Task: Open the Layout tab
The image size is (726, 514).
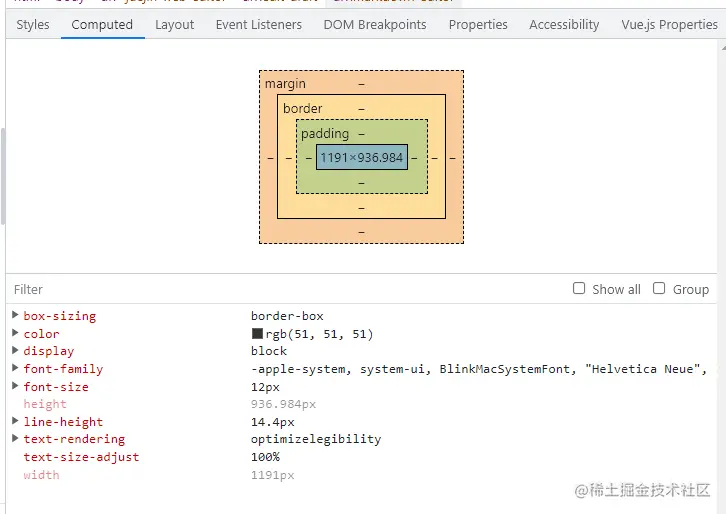Action: point(174,25)
